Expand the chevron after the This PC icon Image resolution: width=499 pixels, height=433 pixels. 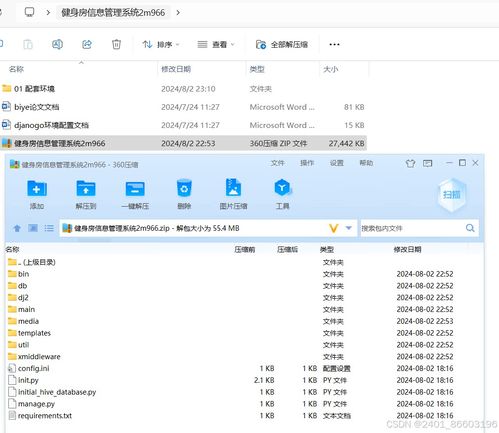coord(48,13)
